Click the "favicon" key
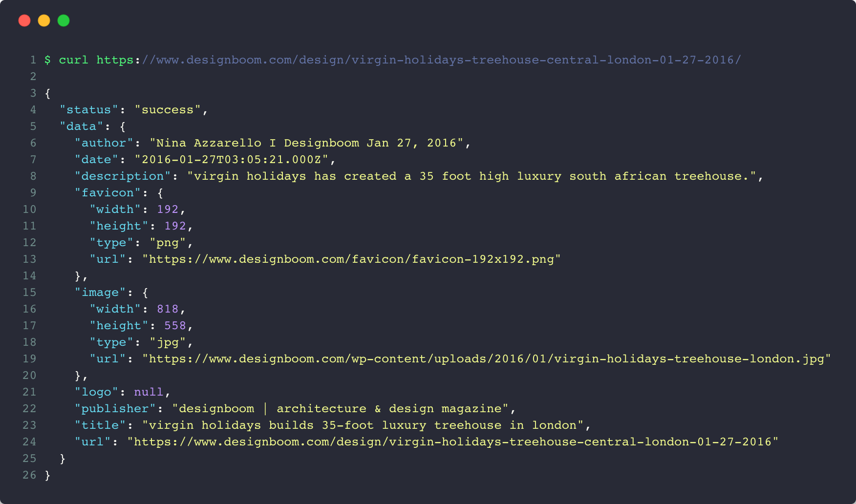 coord(107,193)
